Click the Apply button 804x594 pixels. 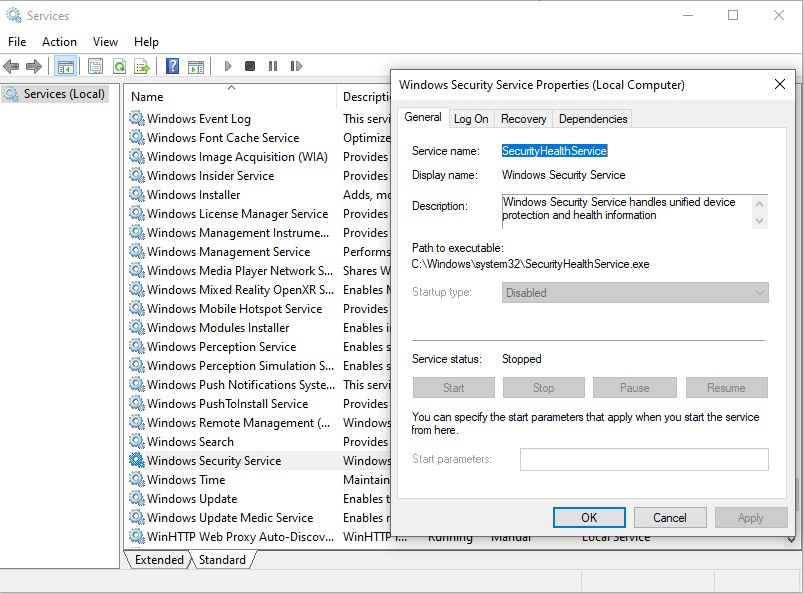[x=751, y=517]
